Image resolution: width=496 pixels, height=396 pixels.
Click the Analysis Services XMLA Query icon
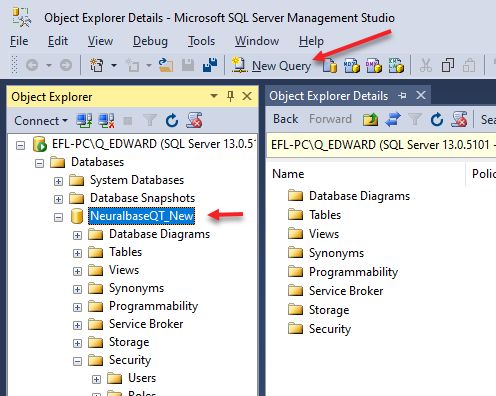396,65
